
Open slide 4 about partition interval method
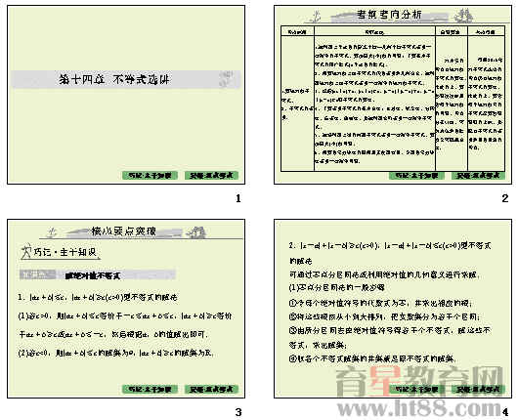click(x=393, y=309)
